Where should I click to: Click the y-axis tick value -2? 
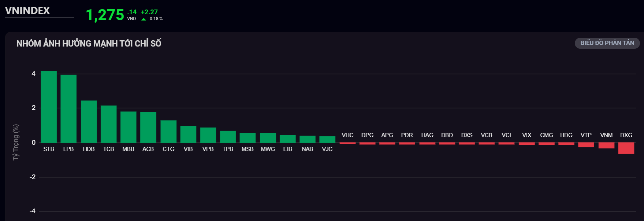coord(33,177)
